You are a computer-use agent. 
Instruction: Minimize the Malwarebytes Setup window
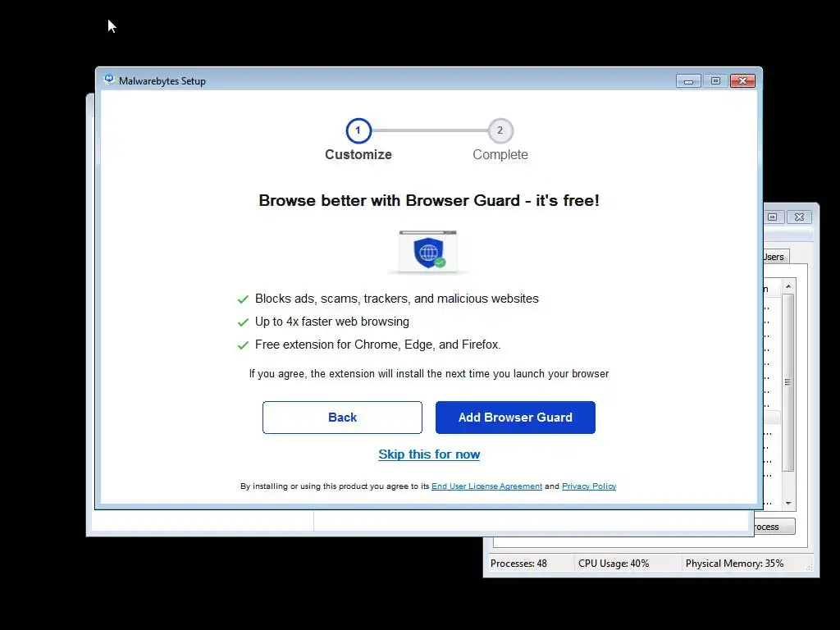click(x=688, y=81)
